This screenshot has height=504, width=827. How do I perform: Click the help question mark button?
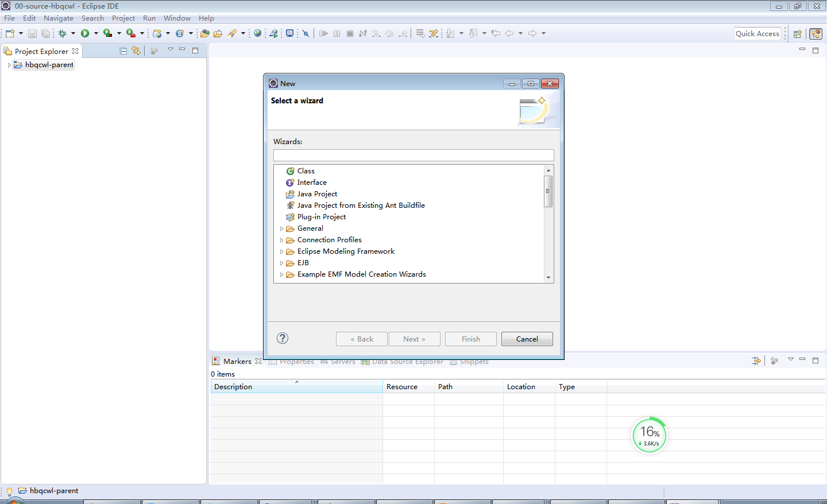pyautogui.click(x=283, y=338)
